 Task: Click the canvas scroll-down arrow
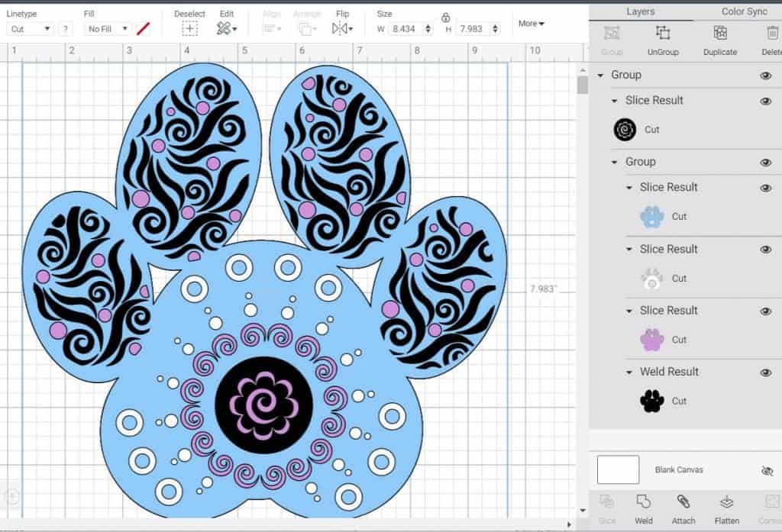(x=583, y=511)
